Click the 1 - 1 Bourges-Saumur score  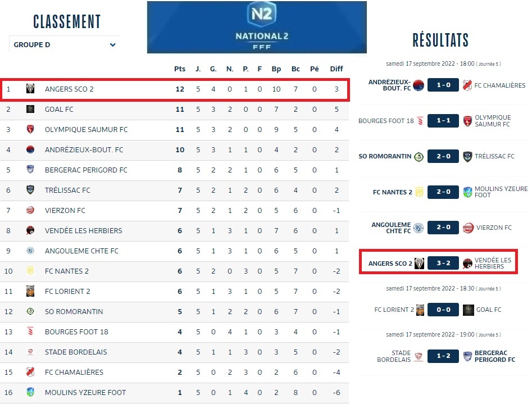(x=443, y=121)
